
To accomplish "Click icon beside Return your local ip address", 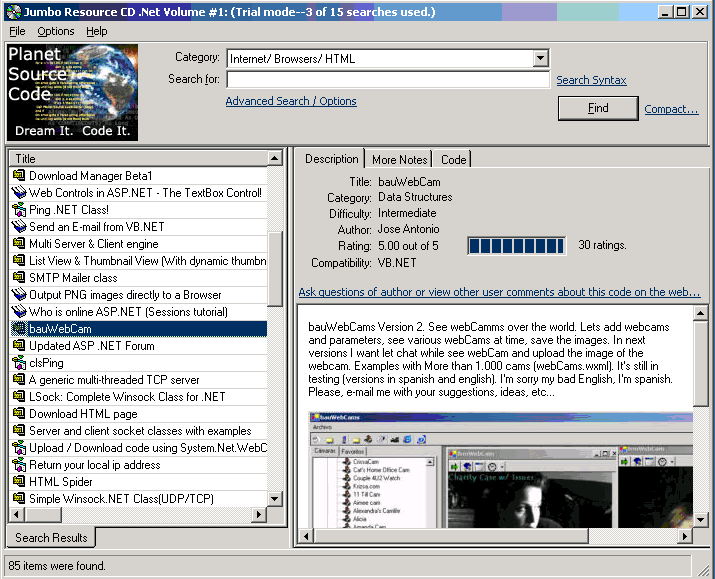I will [x=19, y=465].
